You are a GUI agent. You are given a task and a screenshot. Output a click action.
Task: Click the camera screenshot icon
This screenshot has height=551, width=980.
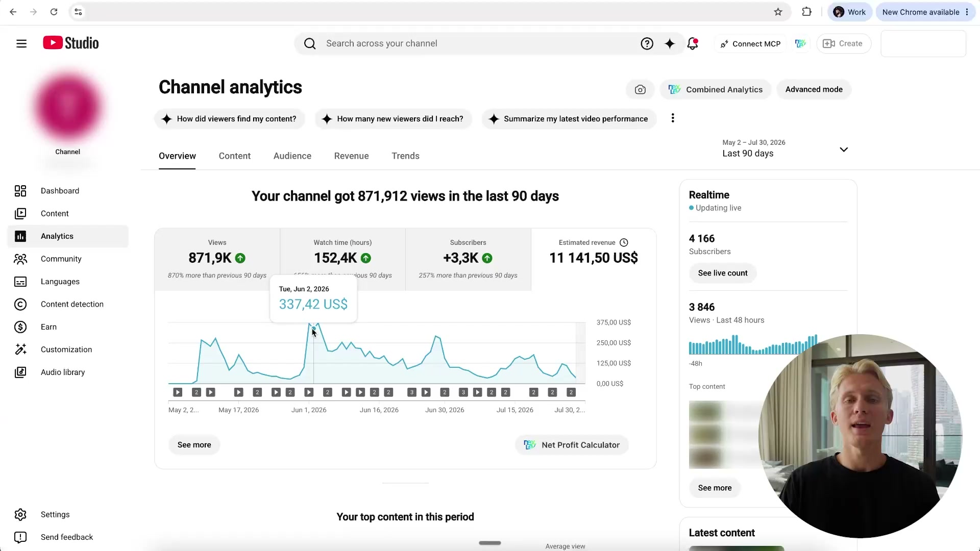click(640, 90)
